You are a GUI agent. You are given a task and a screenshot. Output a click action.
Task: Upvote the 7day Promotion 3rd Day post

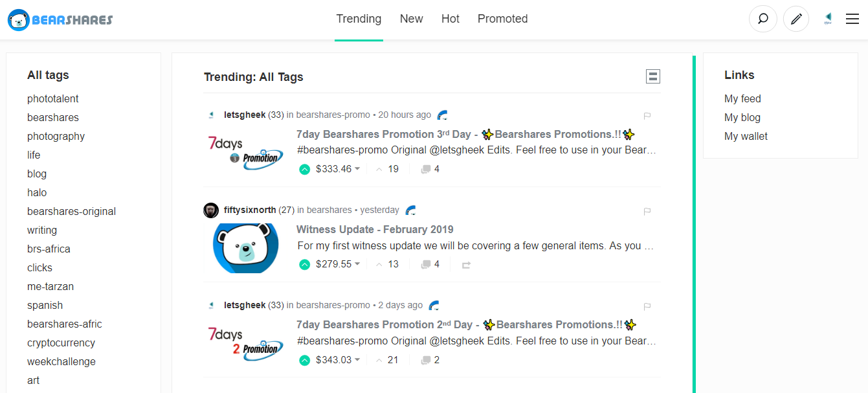click(x=304, y=168)
